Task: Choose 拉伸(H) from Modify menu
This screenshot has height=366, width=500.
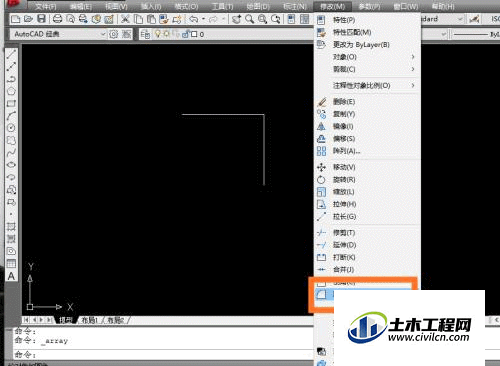Action: 367,204
